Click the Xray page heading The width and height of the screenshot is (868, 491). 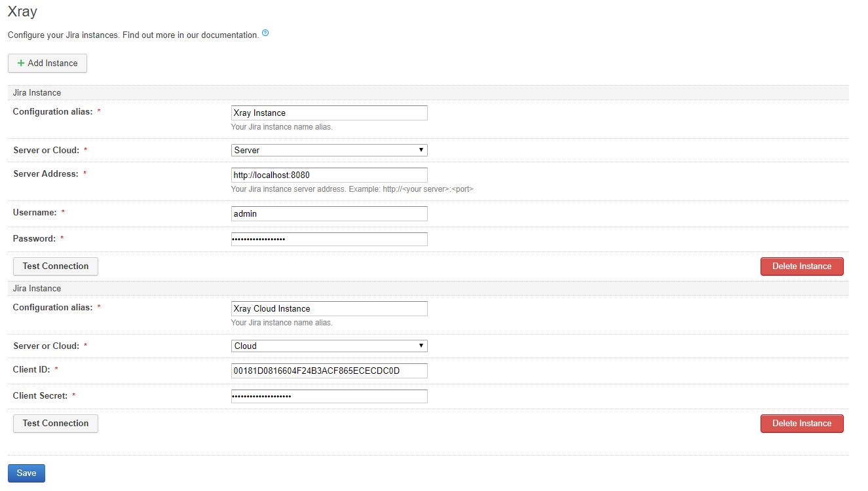(22, 12)
